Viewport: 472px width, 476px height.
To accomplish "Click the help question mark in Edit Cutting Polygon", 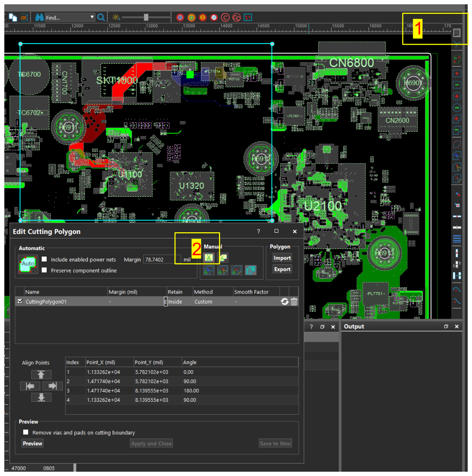I will click(x=258, y=231).
